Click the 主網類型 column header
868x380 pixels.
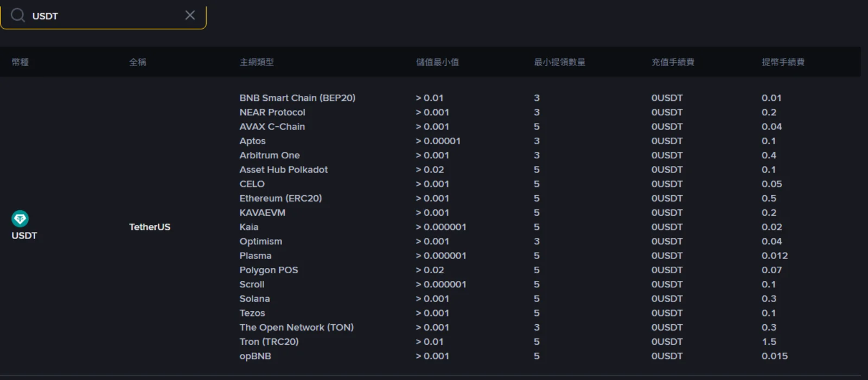tap(257, 62)
